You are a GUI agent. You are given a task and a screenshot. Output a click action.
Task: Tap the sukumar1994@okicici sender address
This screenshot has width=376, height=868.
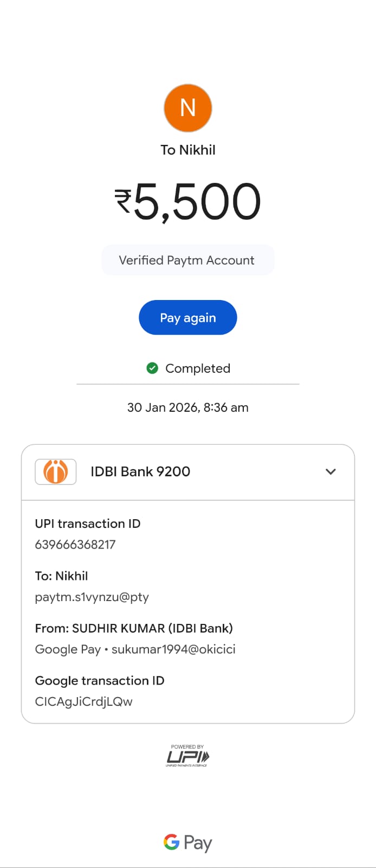[x=173, y=649]
